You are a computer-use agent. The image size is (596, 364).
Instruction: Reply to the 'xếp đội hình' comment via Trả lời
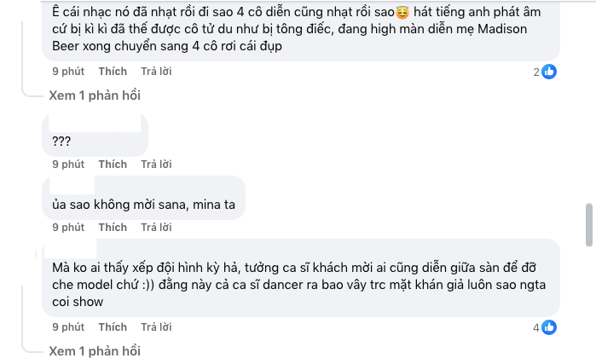click(156, 327)
